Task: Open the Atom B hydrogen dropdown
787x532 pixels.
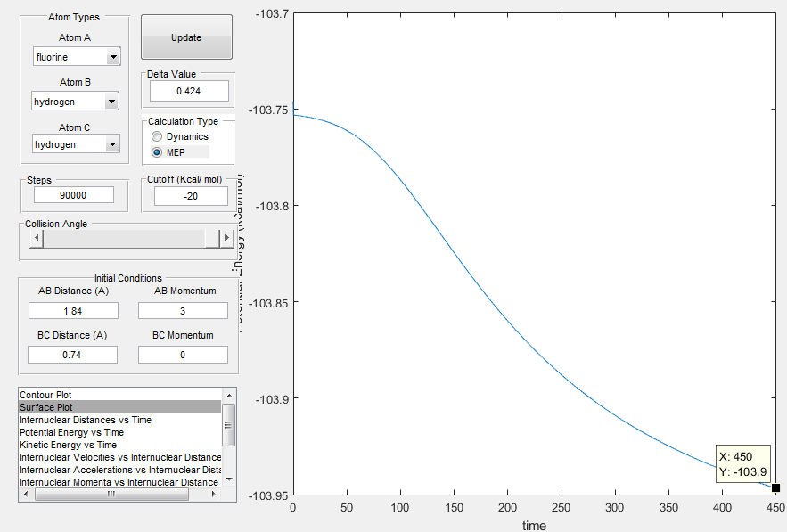Action: pos(75,102)
